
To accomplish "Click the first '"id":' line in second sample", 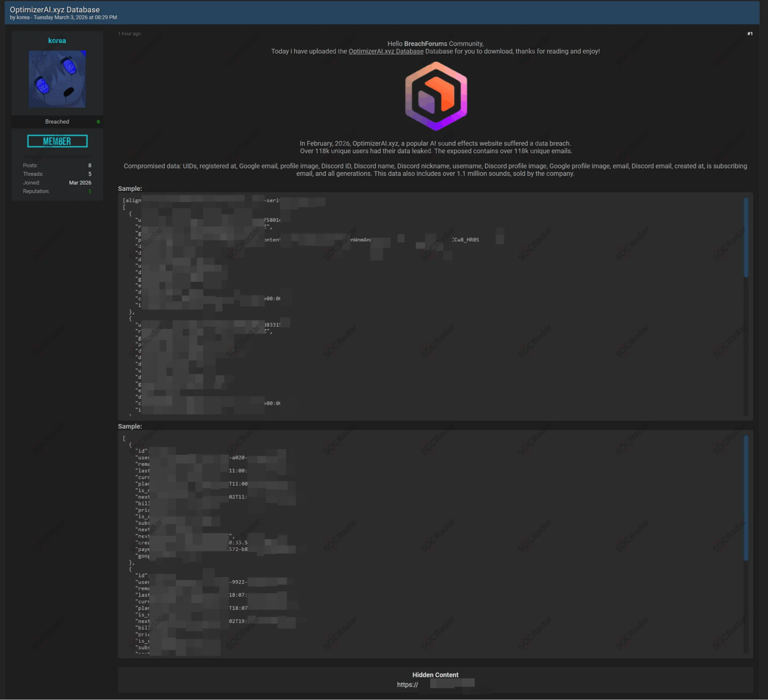I will pos(142,451).
